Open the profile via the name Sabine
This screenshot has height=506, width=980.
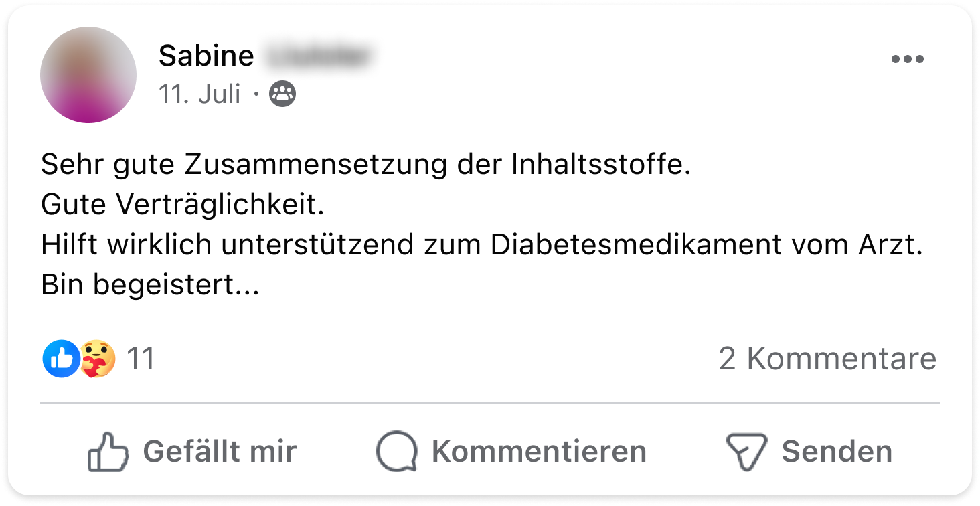(206, 56)
